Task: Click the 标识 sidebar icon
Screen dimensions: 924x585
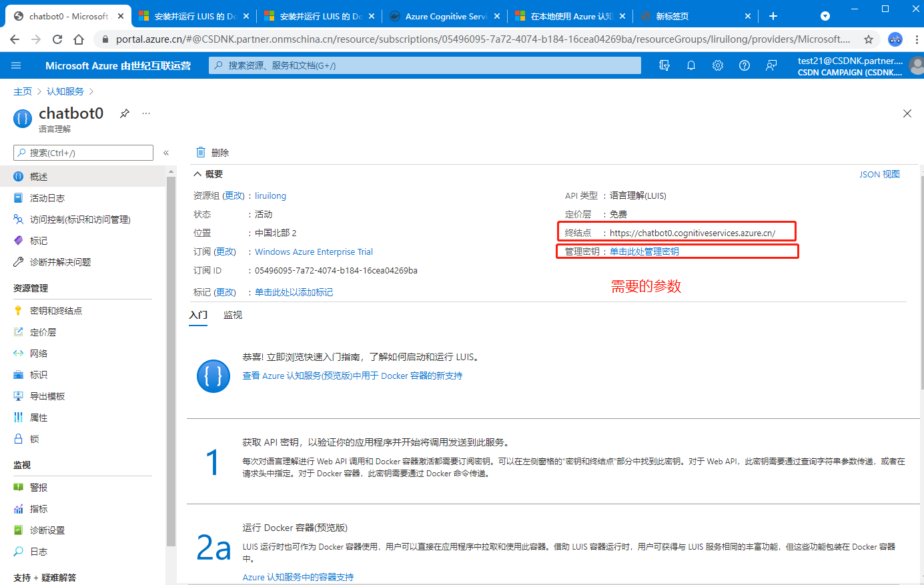Action: [x=19, y=375]
